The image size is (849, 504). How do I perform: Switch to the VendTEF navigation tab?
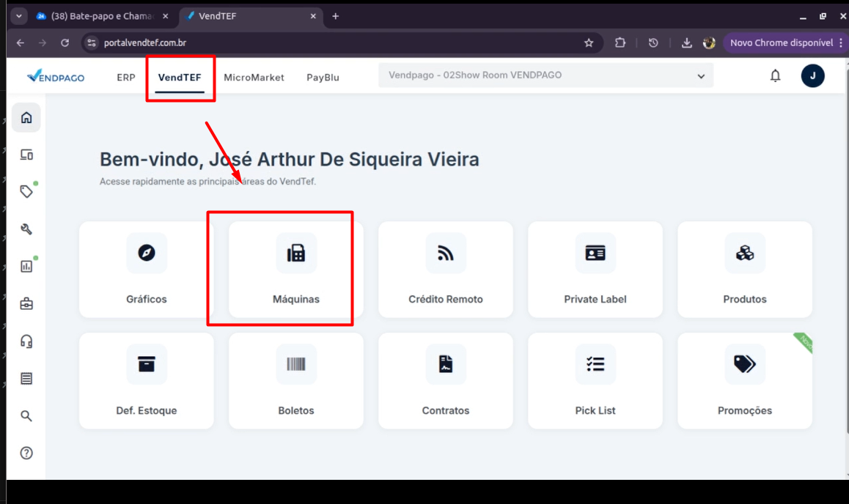coord(179,78)
